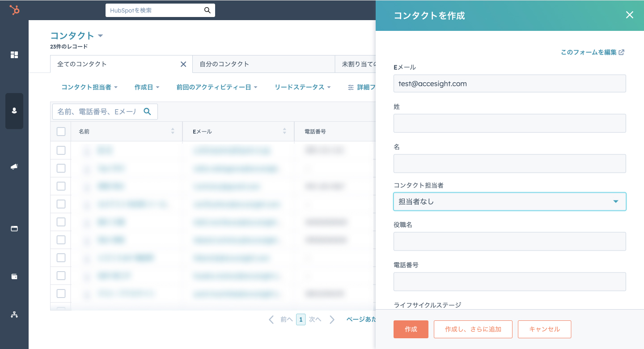Viewport: 644px width, 349px height.
Task: Select page 1 in pagination
Action: tap(301, 319)
